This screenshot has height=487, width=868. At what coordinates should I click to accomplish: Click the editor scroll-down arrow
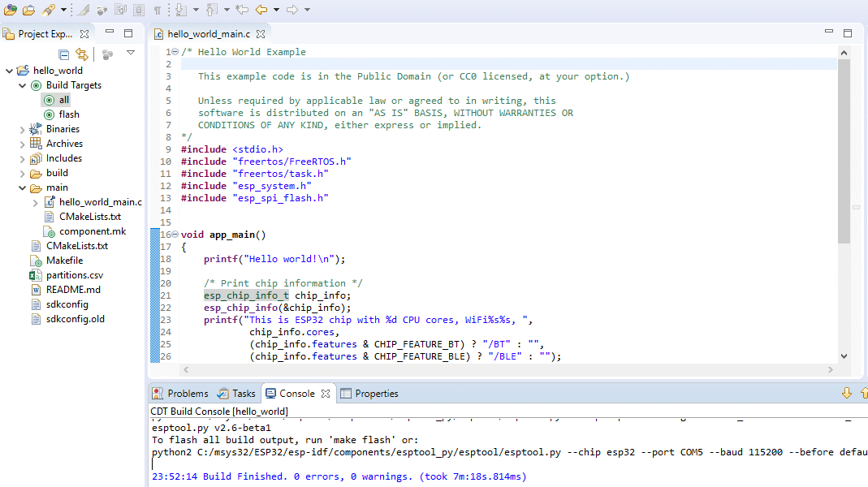click(x=844, y=356)
